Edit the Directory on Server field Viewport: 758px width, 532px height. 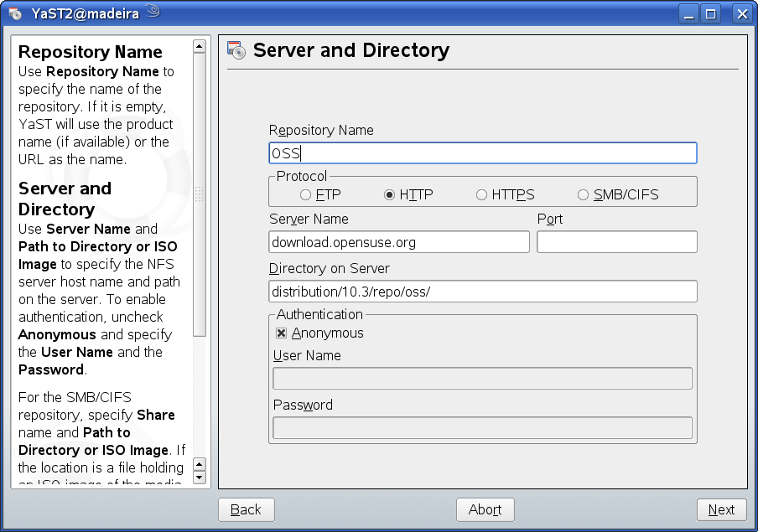[482, 292]
